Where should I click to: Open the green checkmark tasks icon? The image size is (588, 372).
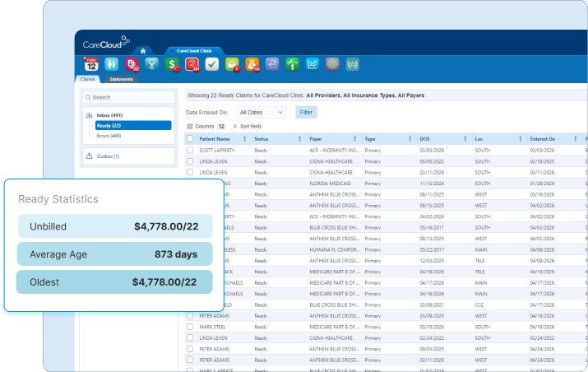[212, 64]
